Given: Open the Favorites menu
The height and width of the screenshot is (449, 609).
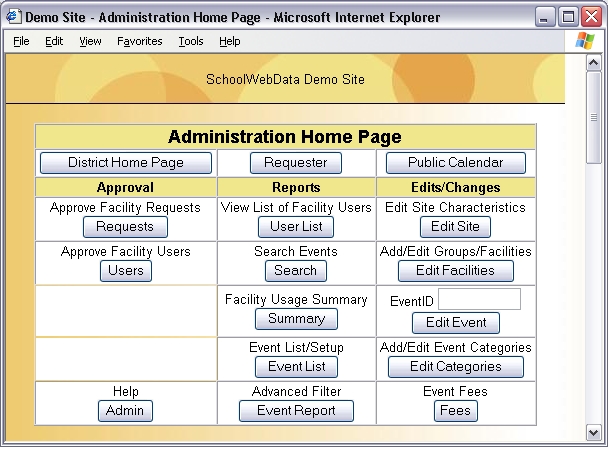Looking at the screenshot, I should tap(140, 41).
